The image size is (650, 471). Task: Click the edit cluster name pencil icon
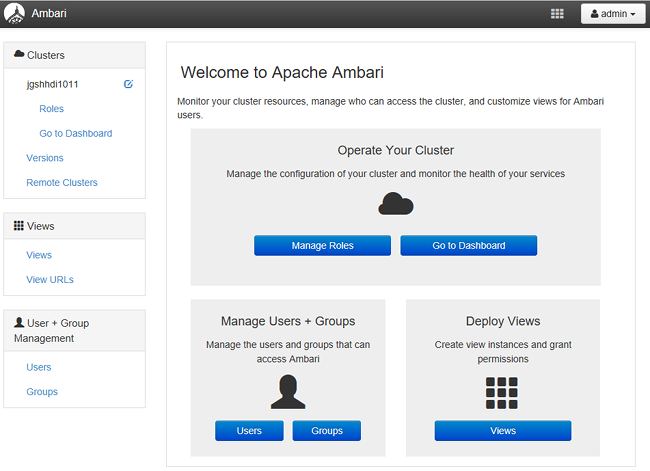[128, 84]
